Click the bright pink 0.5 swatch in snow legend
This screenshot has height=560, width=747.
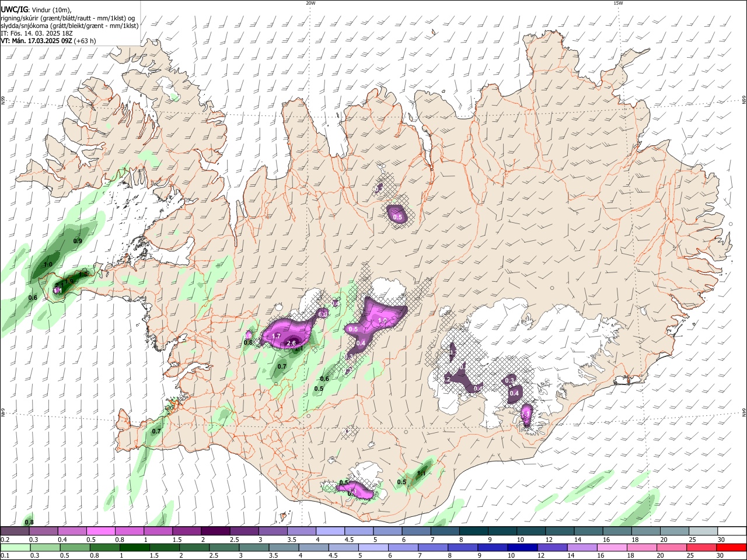100,531
